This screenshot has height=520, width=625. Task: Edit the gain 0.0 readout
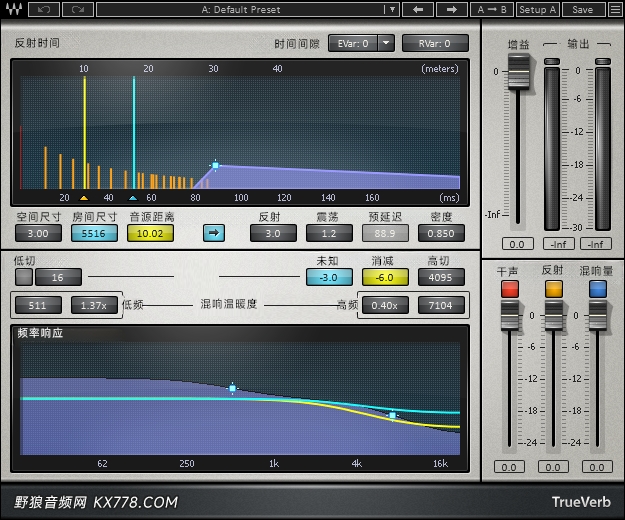(517, 244)
